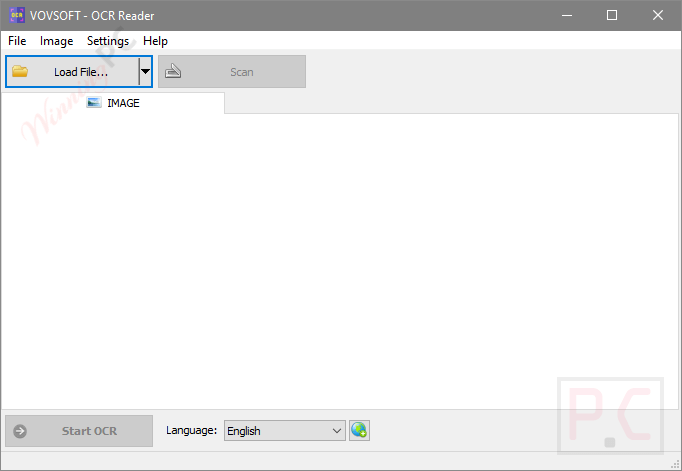Switch to the IMAGE tab
The height and width of the screenshot is (471, 682).
coord(113,103)
